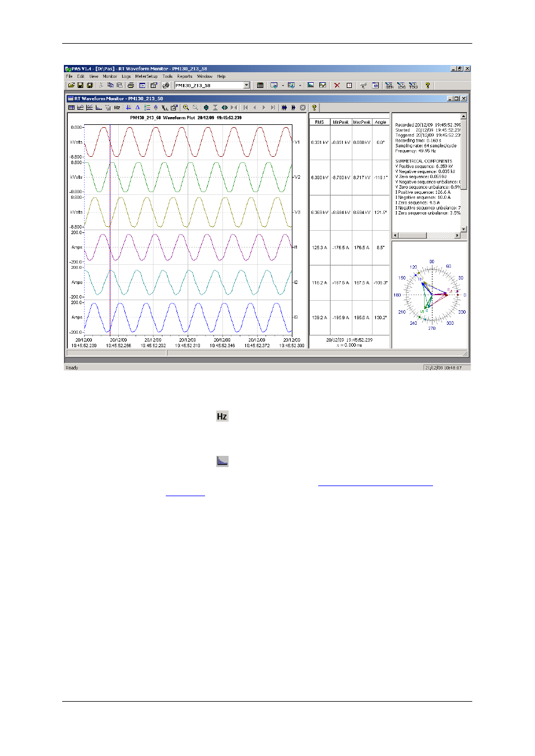This screenshot has width=535, height=756.
Task: Click the I3 RMS value 139.2 A
Action: [x=319, y=318]
